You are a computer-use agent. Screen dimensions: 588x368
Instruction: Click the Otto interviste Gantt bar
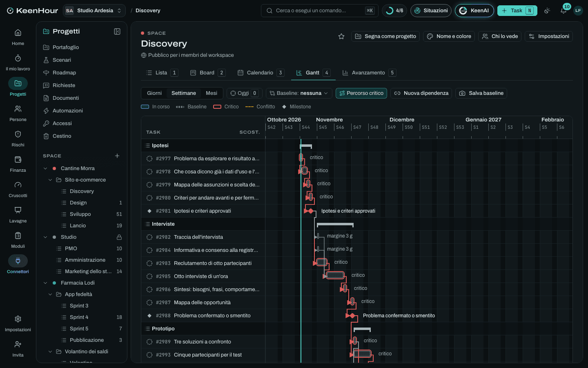(335, 275)
